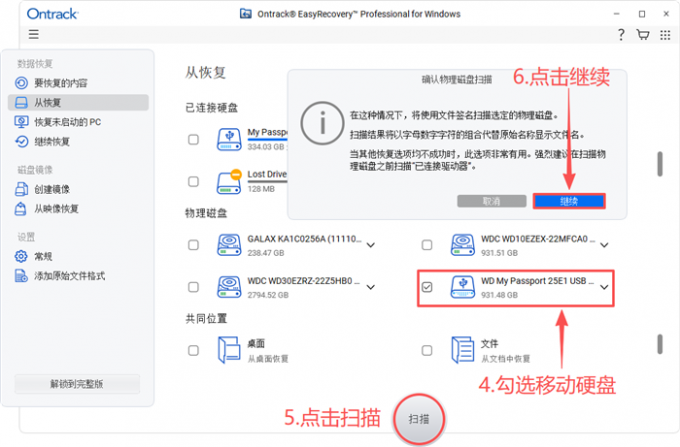Click the 从文档中恢复 subtitle text
Screen dimensions: 680x447
[506, 359]
